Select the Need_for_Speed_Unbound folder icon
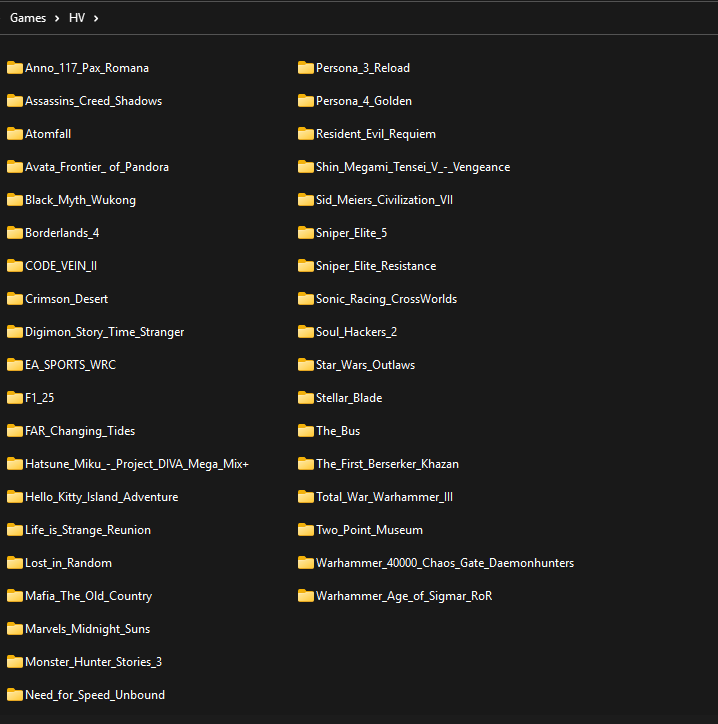The height and width of the screenshot is (724, 718). coord(15,695)
